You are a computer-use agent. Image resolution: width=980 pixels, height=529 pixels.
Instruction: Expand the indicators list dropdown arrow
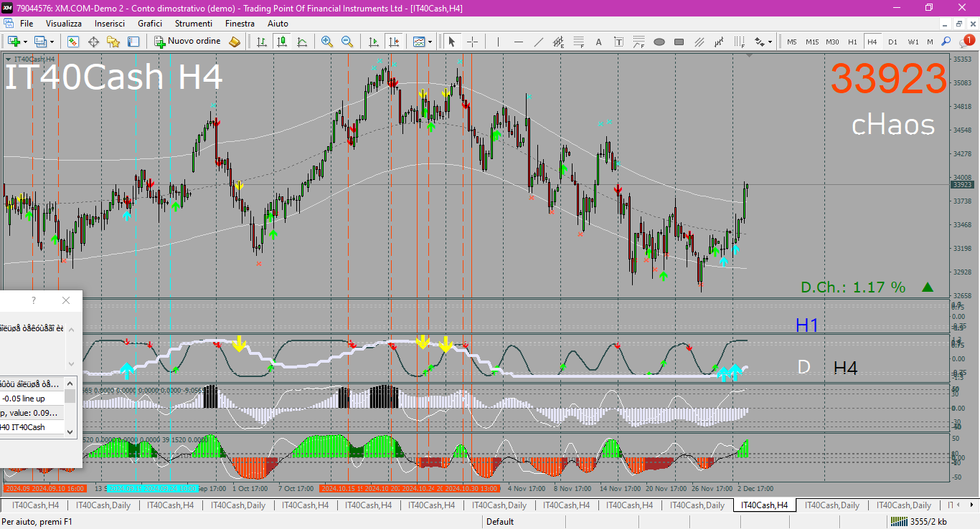point(430,42)
